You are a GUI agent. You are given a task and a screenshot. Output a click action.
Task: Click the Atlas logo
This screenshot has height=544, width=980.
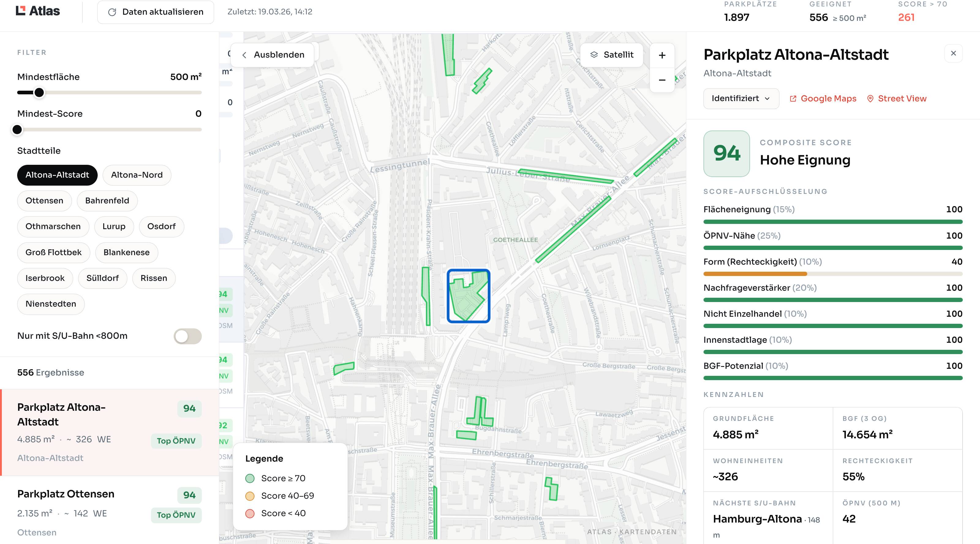[x=38, y=11]
